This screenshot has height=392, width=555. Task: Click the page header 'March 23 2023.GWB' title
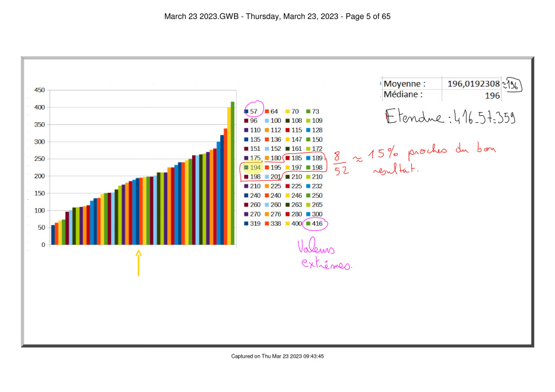[x=277, y=17]
